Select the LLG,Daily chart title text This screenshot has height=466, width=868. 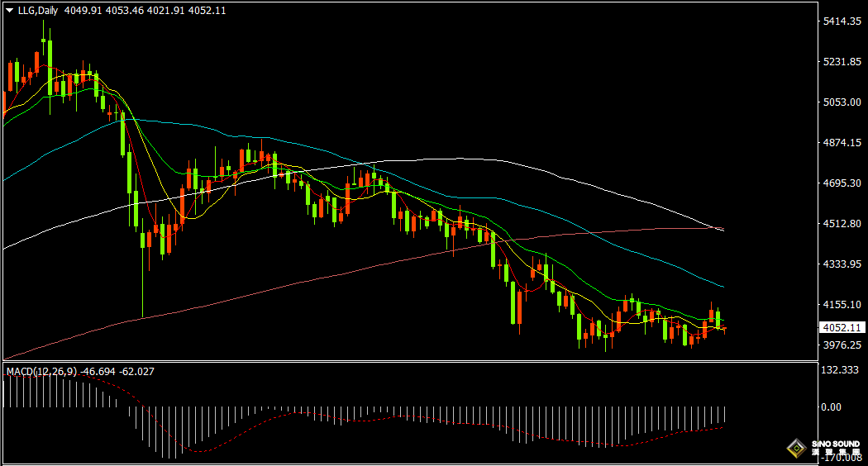tap(38, 11)
